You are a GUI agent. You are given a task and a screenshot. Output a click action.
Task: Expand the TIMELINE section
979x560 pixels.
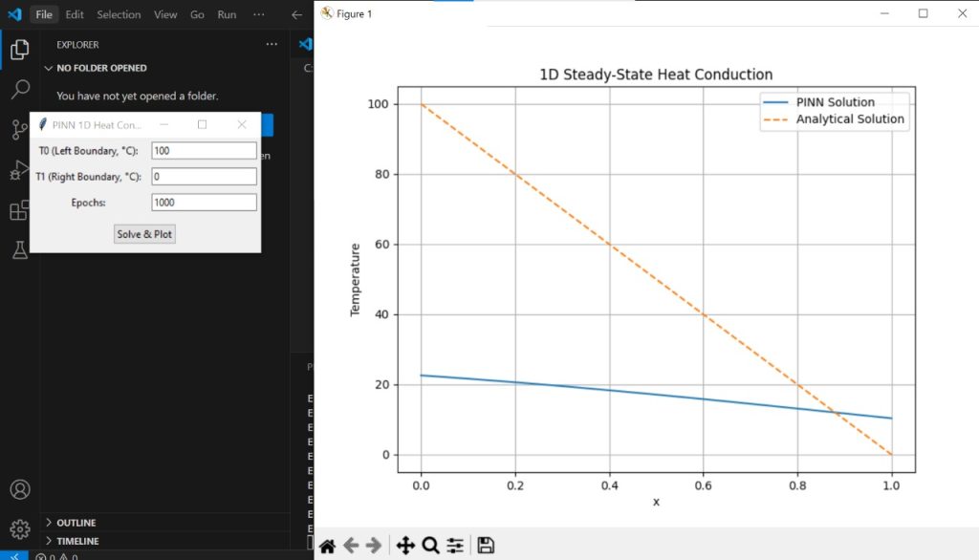(x=77, y=541)
